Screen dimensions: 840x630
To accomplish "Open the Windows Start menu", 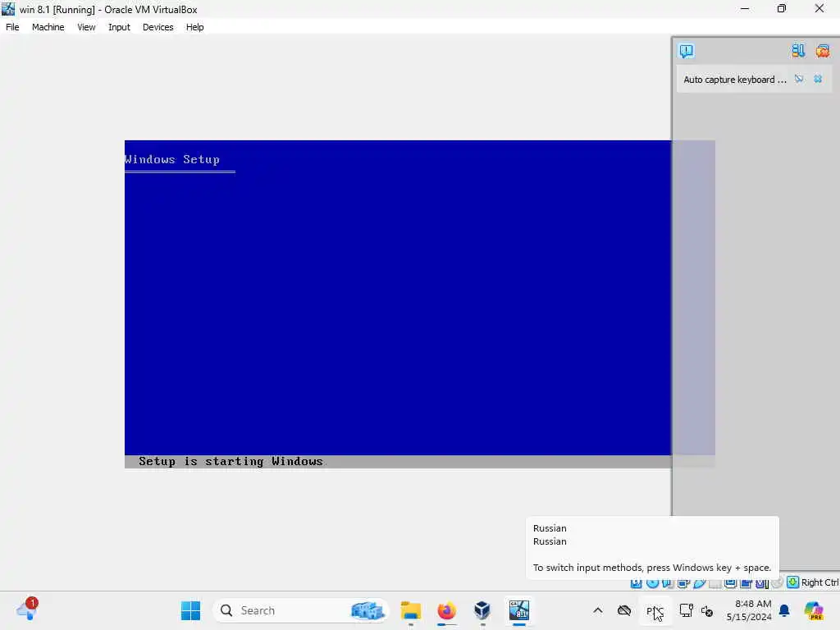I will tap(190, 610).
